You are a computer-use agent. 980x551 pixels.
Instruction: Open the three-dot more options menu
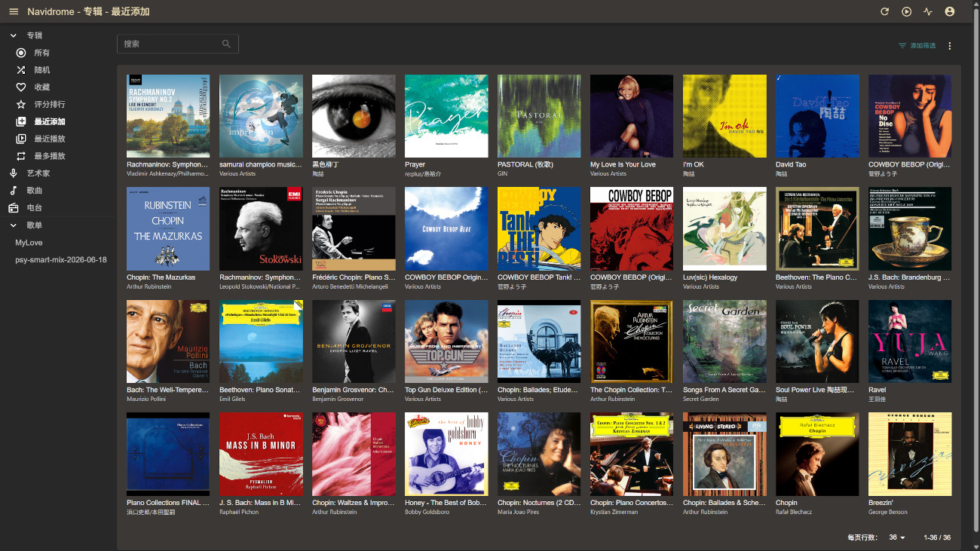click(950, 46)
